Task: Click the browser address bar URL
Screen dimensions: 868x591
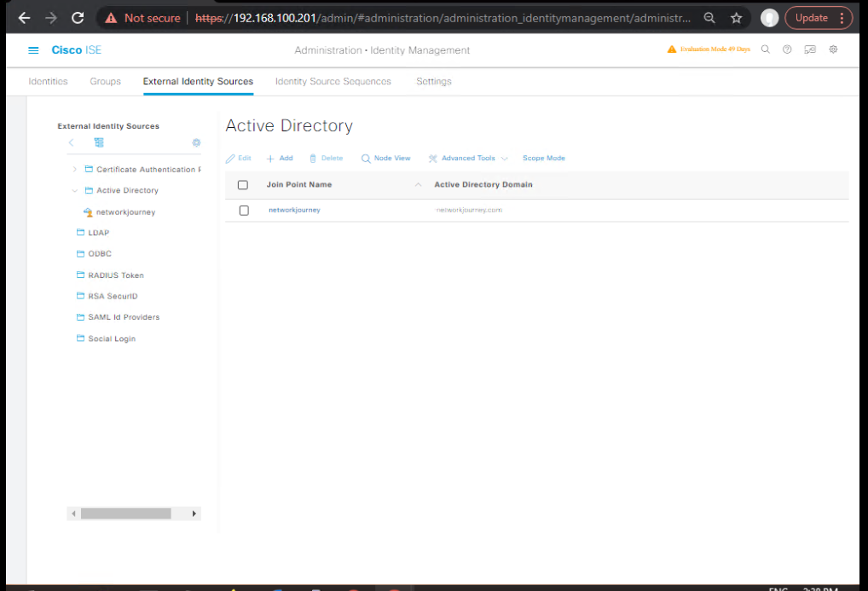Action: point(443,18)
